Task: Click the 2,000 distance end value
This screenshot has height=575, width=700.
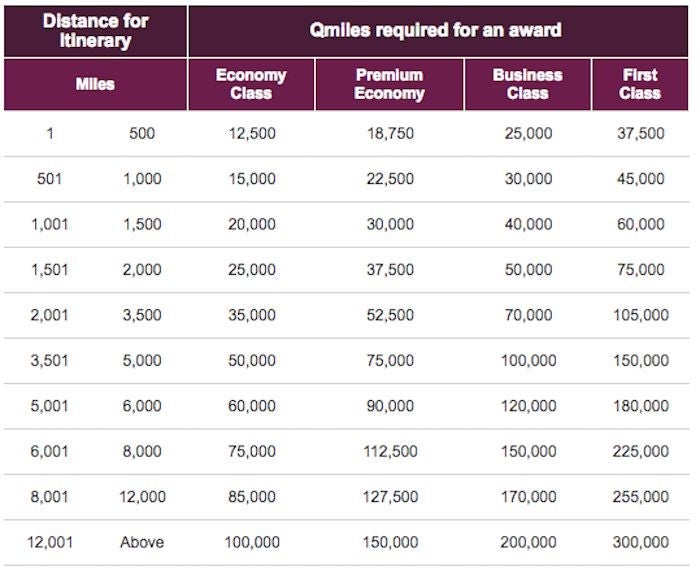Action: (142, 270)
